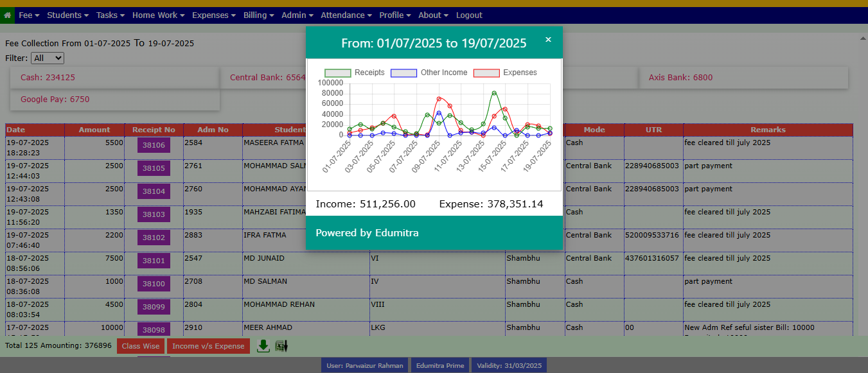This screenshot has width=868, height=373.
Task: Open the Students menu item
Action: click(67, 15)
